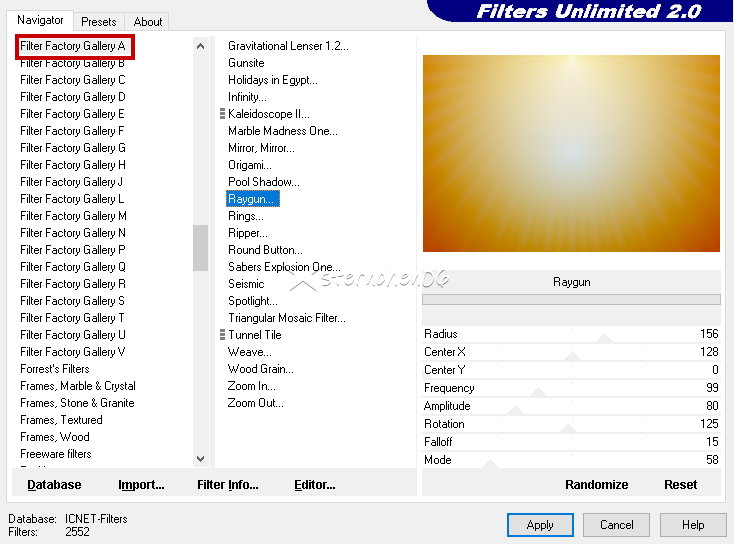Click the Rotation slider handle

[x=568, y=428]
